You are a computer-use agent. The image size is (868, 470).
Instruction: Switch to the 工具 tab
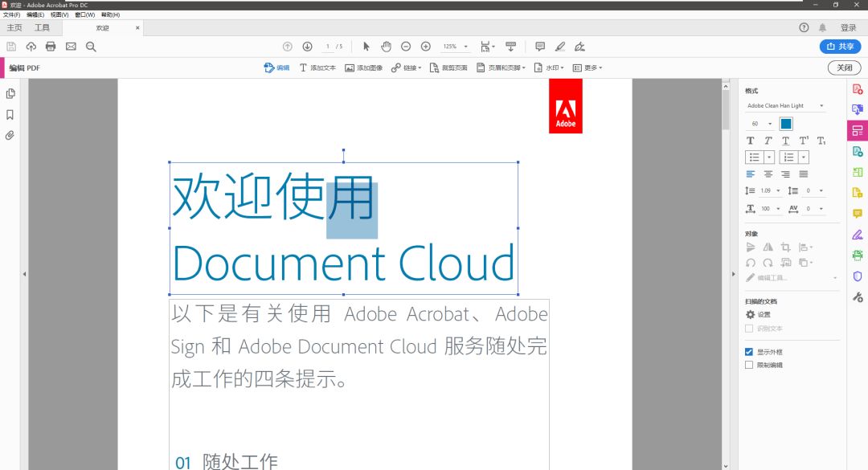43,27
